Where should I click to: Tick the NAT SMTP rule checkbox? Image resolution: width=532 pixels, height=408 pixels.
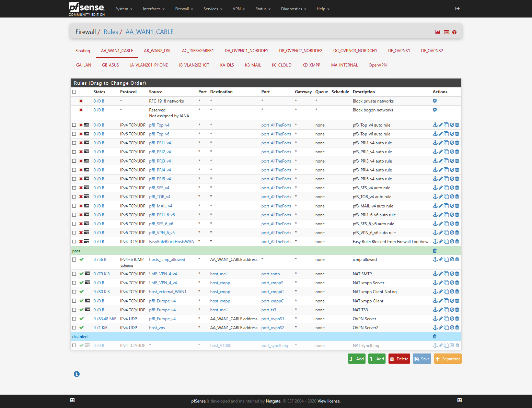(x=74, y=274)
